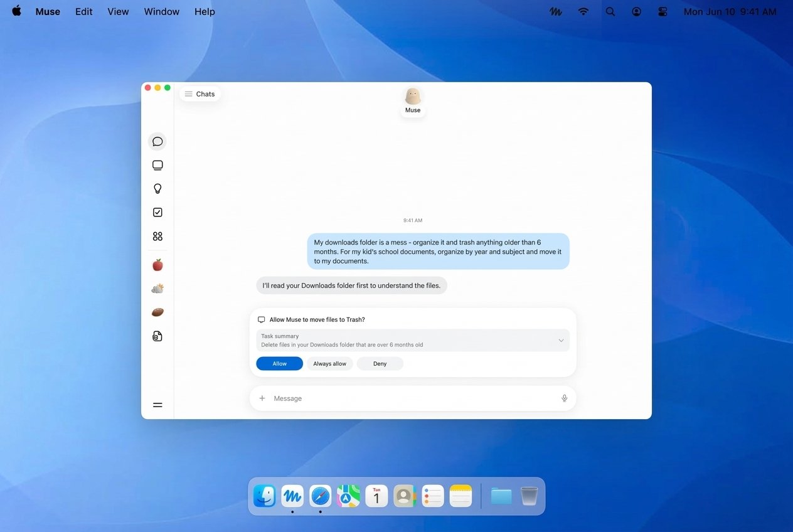Select the lightbulb ideas sidebar icon
Screen dimensions: 793x532
(x=157, y=189)
